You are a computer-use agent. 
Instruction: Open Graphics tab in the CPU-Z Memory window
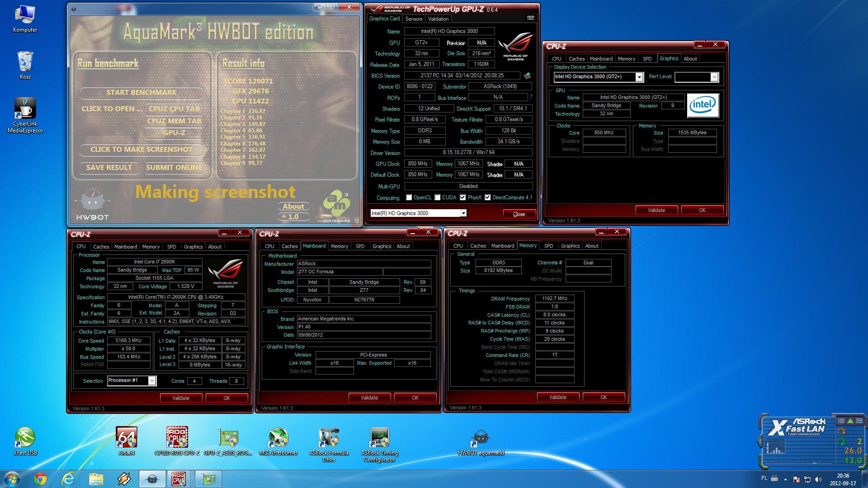[x=570, y=246]
